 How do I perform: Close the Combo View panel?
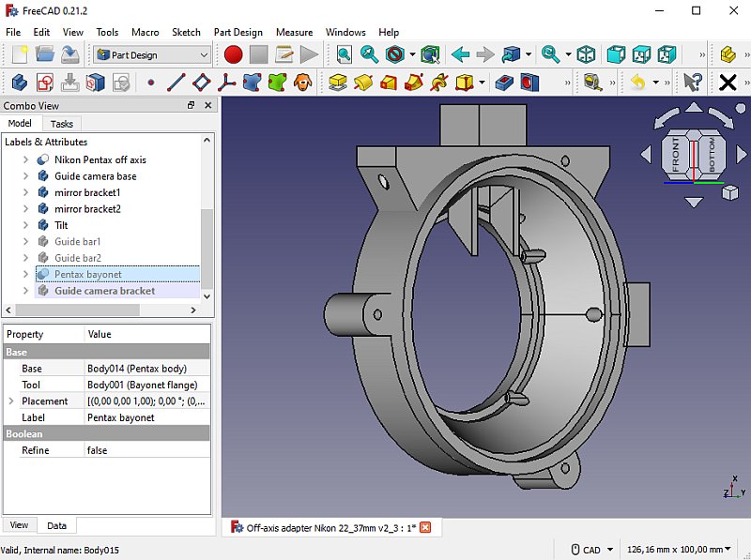click(x=207, y=105)
